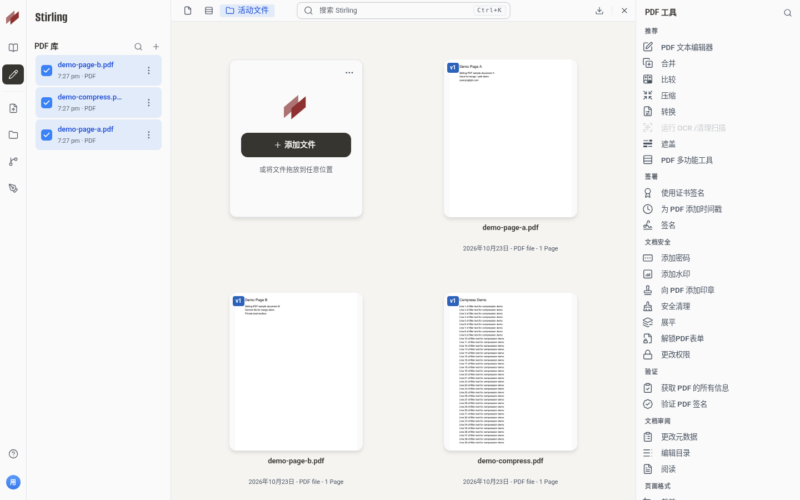Viewport: 800px width, 500px height.
Task: Select the 阅读 read tool
Action: [668, 469]
